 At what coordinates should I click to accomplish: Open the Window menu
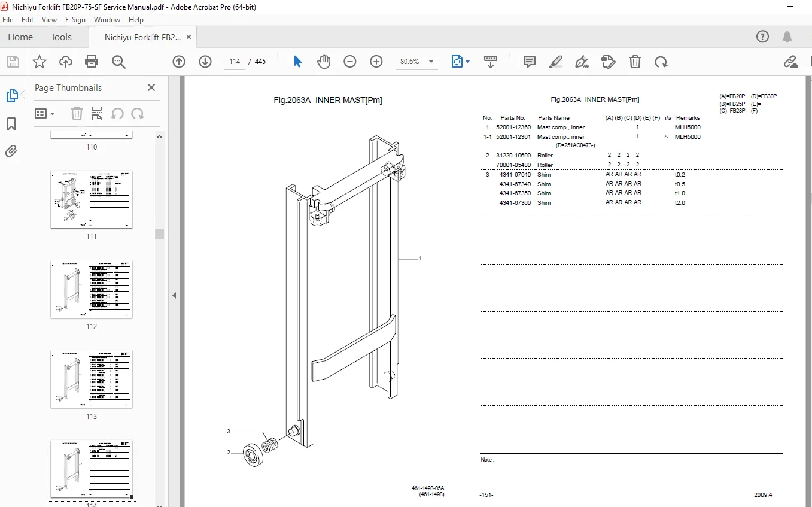pyautogui.click(x=107, y=20)
